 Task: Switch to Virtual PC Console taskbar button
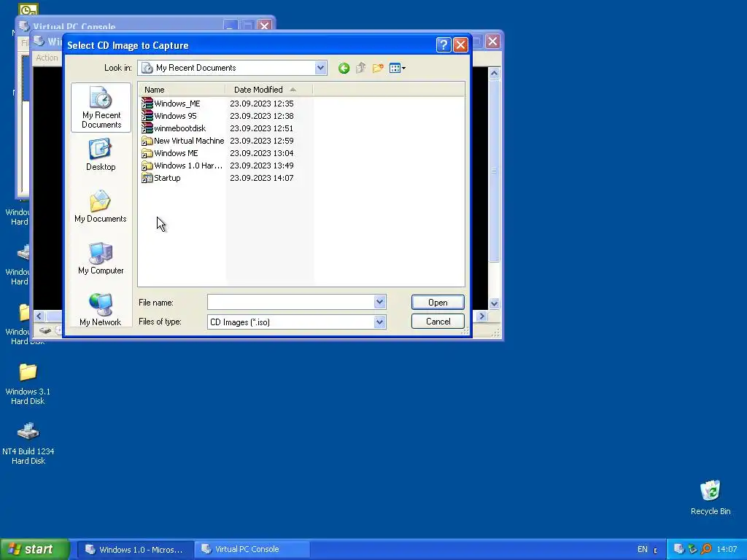(x=252, y=550)
